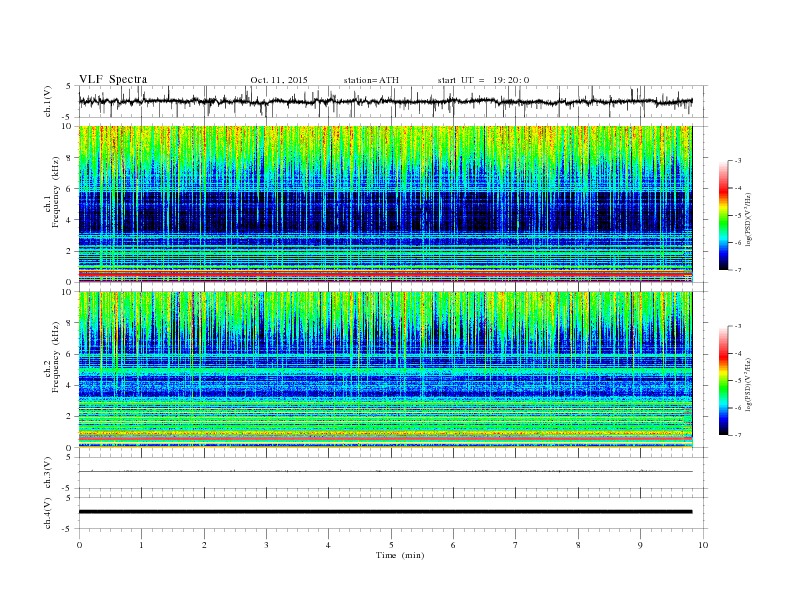Screen dimensions: 792x612
Task: Click the ch.1 voltage waveform trace
Action: click(x=385, y=101)
